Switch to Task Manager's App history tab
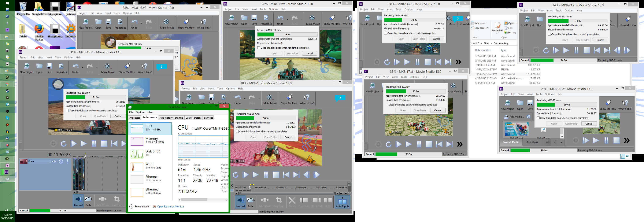The height and width of the screenshot is (222, 644). pyautogui.click(x=166, y=118)
